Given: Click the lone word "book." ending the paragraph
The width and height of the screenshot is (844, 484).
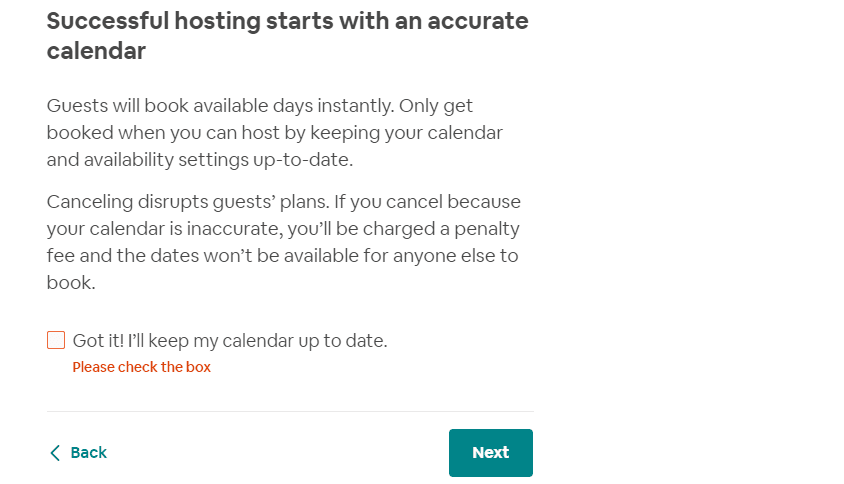Looking at the screenshot, I should [x=71, y=282].
